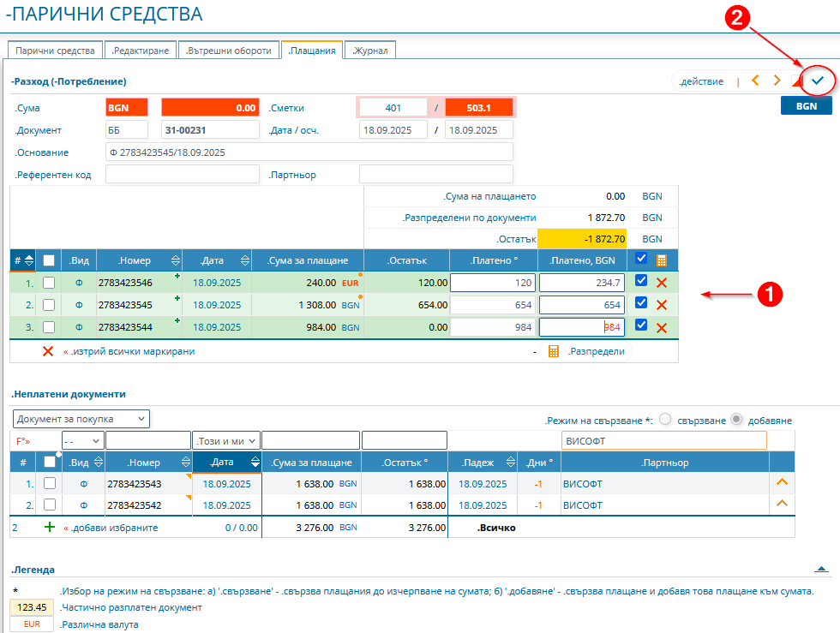
Task: Delete row with document 2783423544
Action: pyautogui.click(x=661, y=327)
